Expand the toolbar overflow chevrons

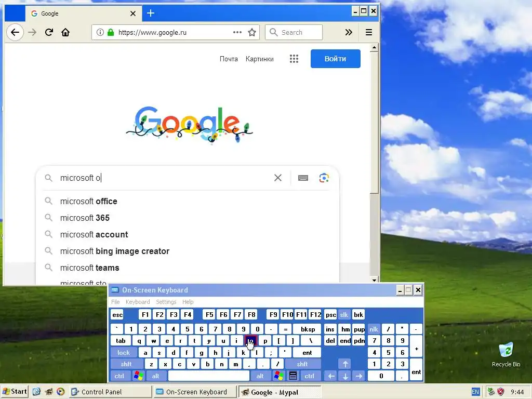click(x=349, y=32)
